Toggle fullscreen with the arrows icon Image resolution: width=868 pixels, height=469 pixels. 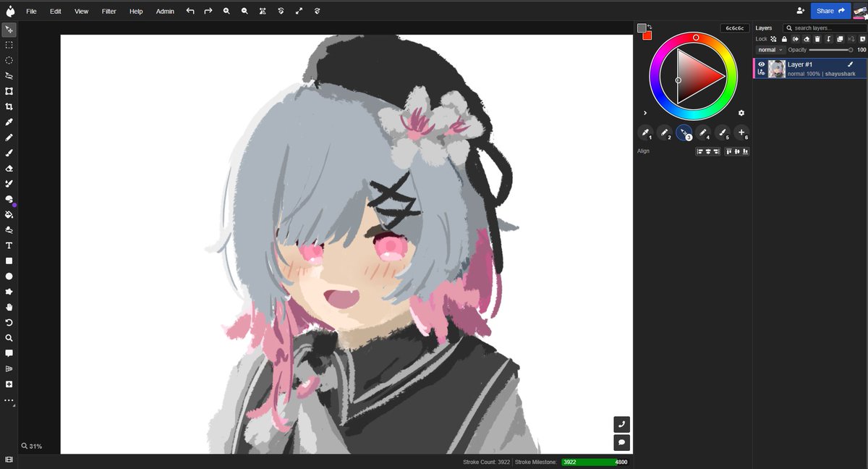click(299, 11)
